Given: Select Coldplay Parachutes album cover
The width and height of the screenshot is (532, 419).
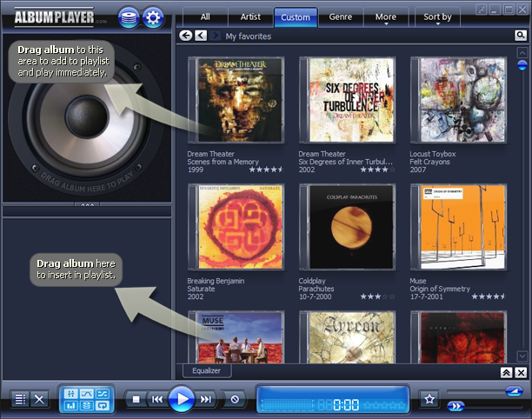Looking at the screenshot, I should [x=347, y=227].
